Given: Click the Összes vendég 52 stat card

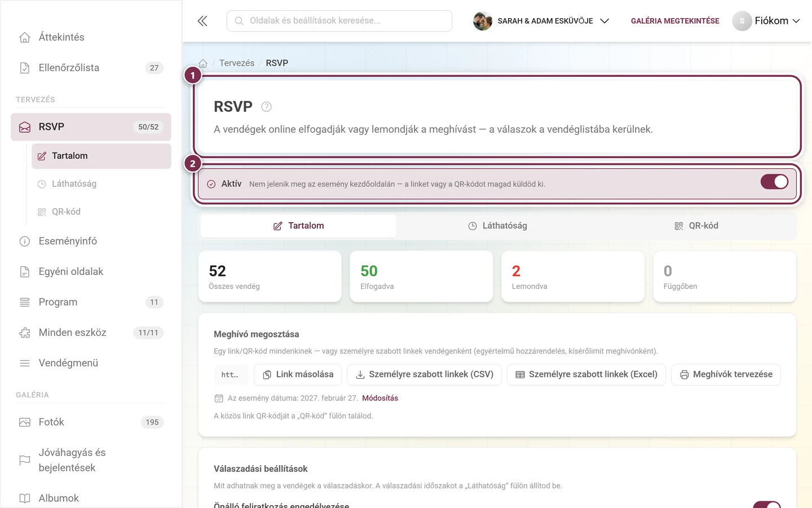Looking at the screenshot, I should [270, 277].
